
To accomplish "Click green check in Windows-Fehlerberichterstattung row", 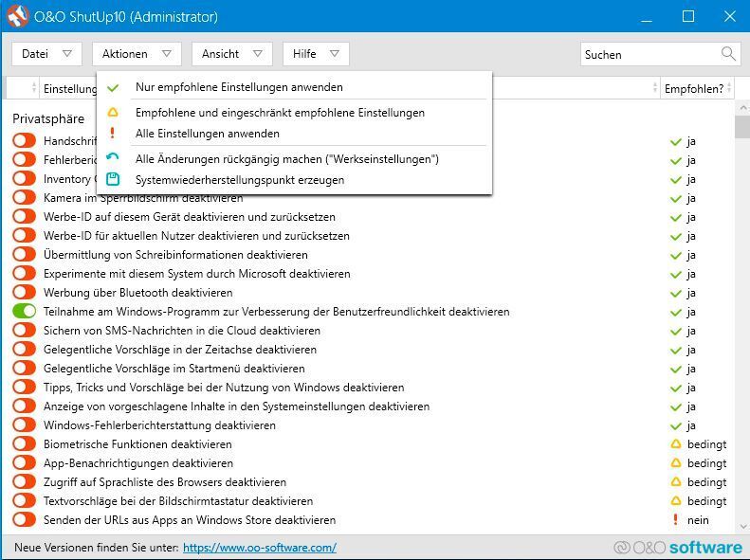I will coord(675,426).
